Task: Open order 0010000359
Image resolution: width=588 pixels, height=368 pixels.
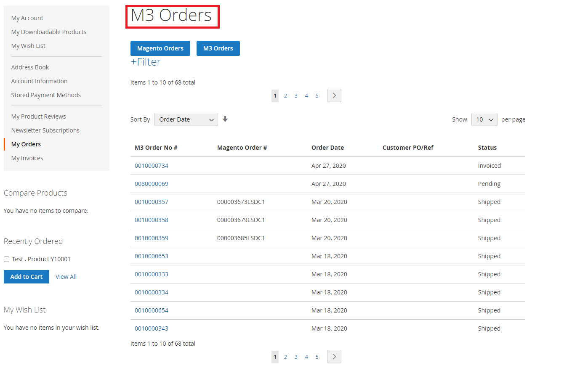Action: pos(152,238)
